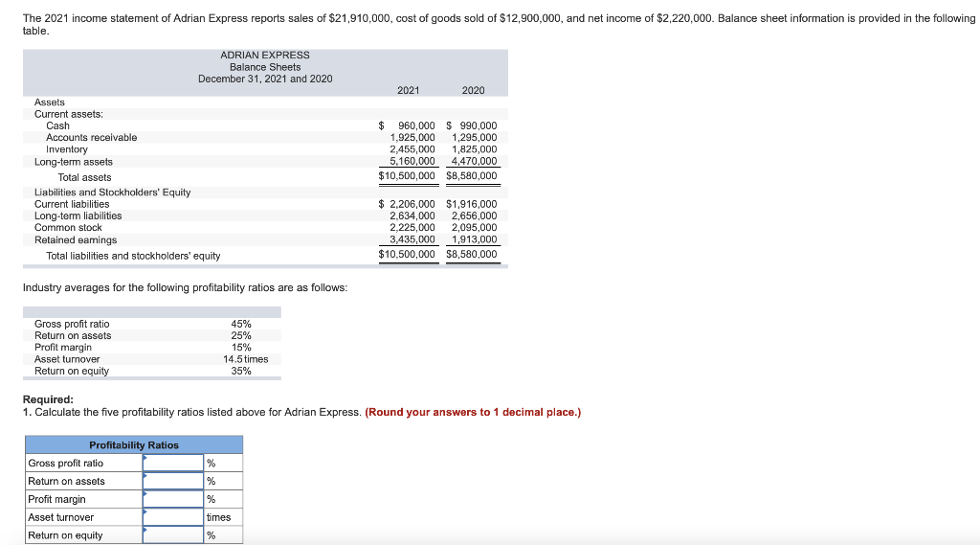Image resolution: width=980 pixels, height=545 pixels.
Task: Click the Liabilities and Stockholders' Equity label
Action: (x=113, y=193)
